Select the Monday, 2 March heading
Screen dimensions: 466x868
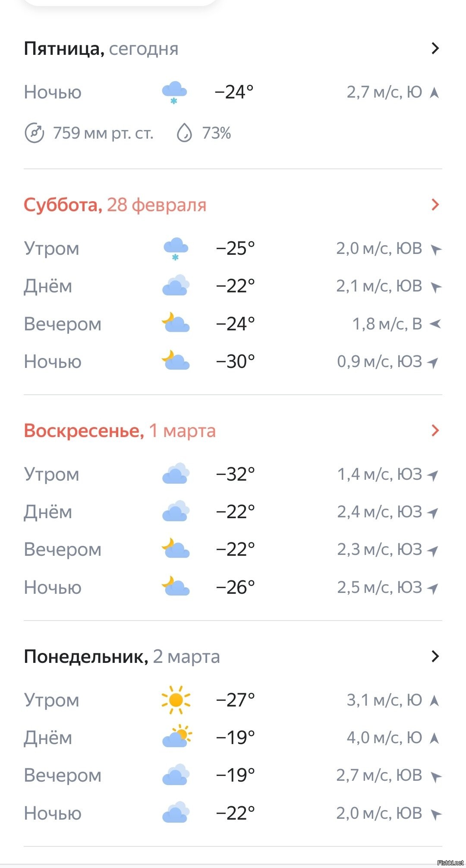(x=122, y=656)
